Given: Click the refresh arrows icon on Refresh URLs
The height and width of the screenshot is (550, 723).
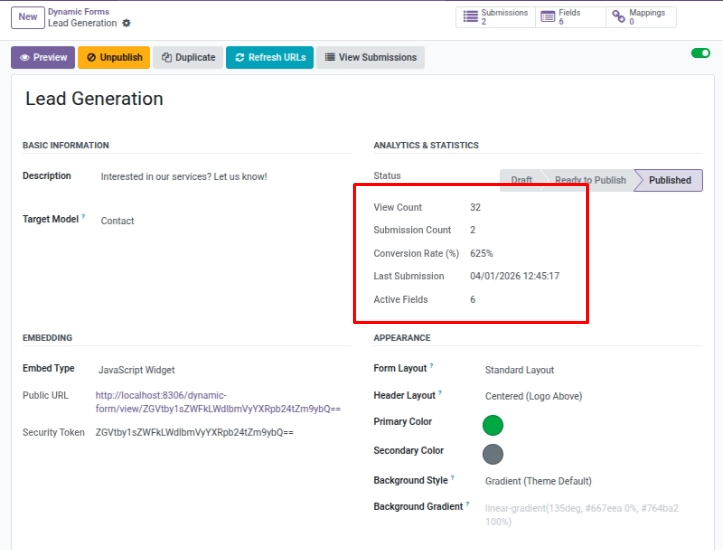Looking at the screenshot, I should coord(240,58).
